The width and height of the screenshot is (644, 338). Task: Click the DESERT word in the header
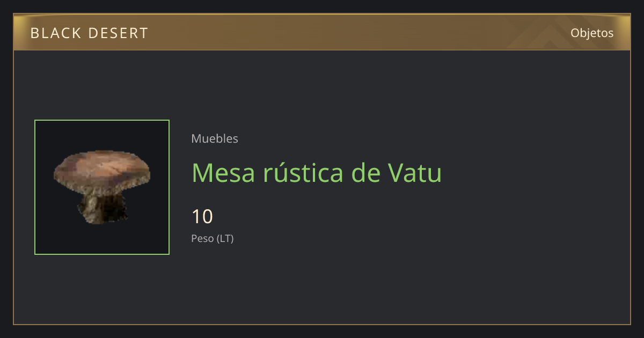pos(118,33)
